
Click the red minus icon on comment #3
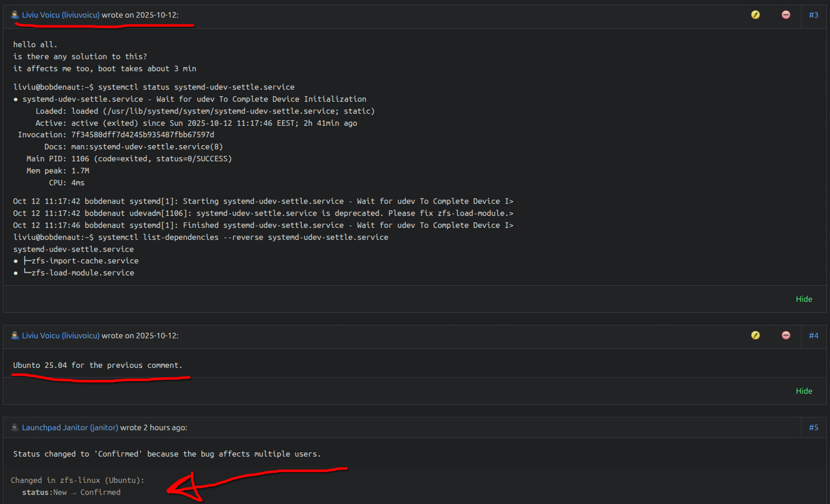786,15
